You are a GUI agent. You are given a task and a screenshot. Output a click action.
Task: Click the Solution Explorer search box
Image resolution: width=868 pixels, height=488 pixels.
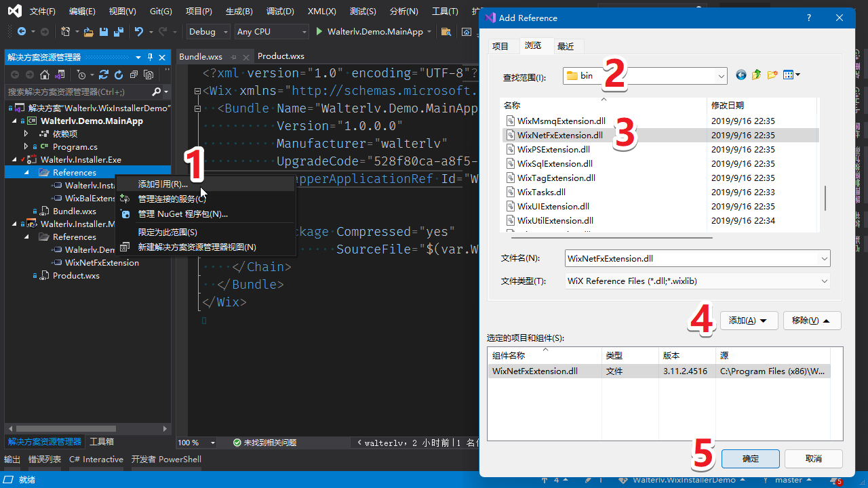click(x=79, y=91)
